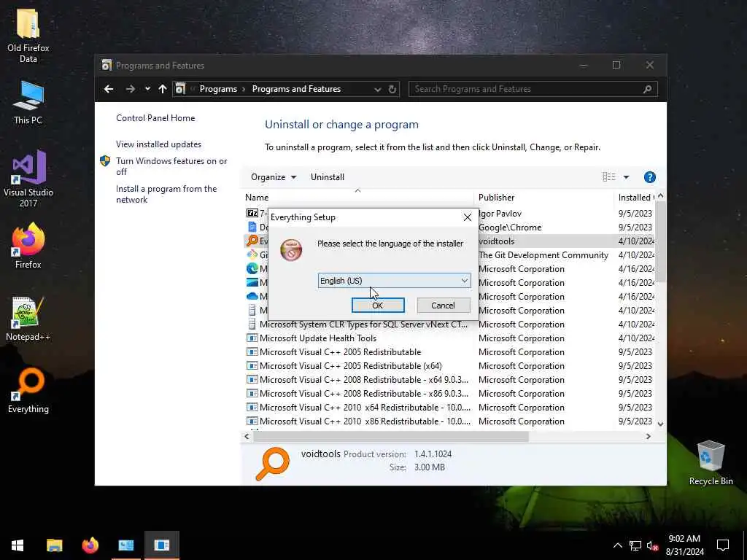
Task: Launch Firefox desktop shortcut
Action: pos(28,246)
